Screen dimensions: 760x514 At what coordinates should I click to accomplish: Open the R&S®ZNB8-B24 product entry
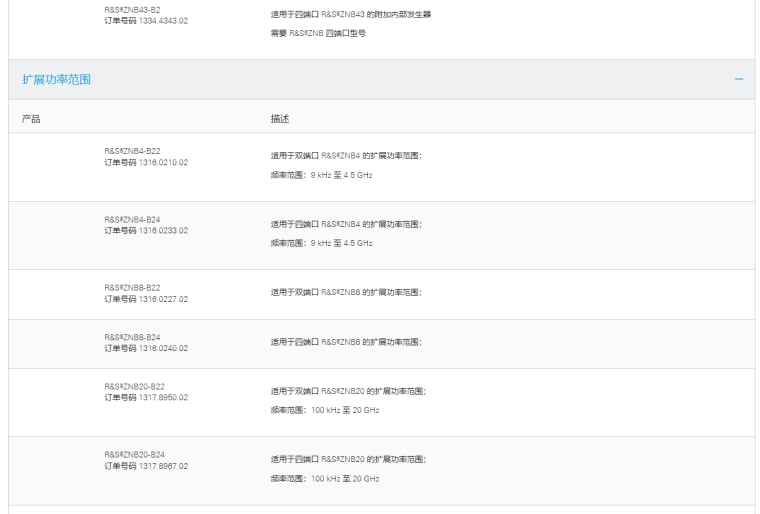pos(133,337)
